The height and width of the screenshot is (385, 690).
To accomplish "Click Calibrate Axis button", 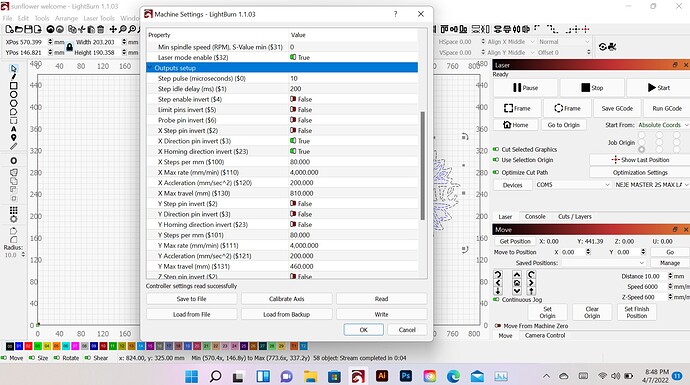I will 286,299.
